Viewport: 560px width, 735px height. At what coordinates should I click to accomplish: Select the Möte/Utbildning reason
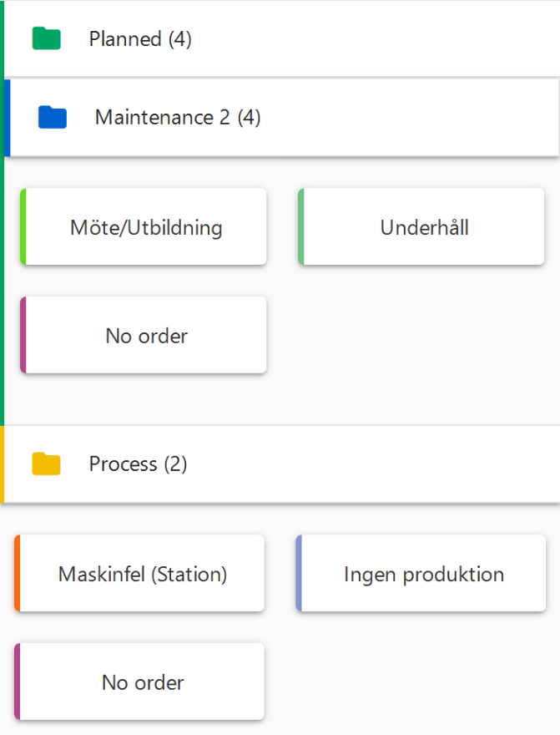(146, 227)
